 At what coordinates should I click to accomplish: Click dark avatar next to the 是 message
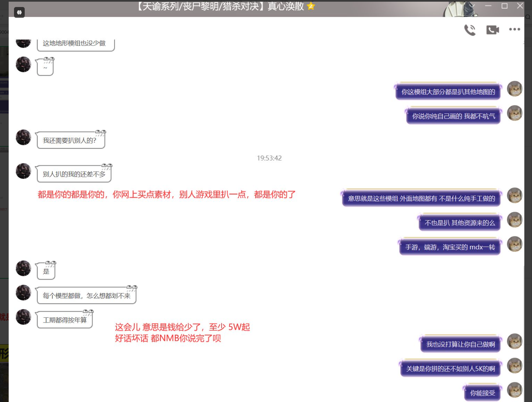pyautogui.click(x=23, y=268)
